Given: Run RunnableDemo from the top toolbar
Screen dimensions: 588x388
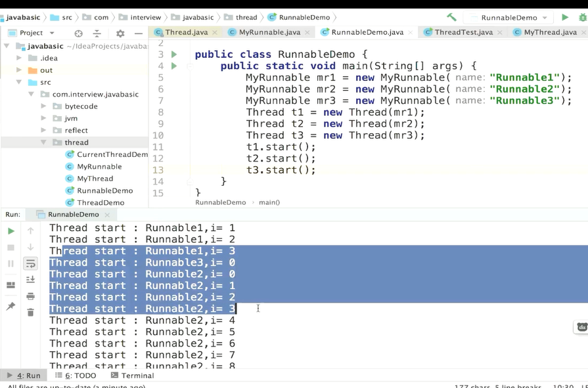Looking at the screenshot, I should point(564,17).
